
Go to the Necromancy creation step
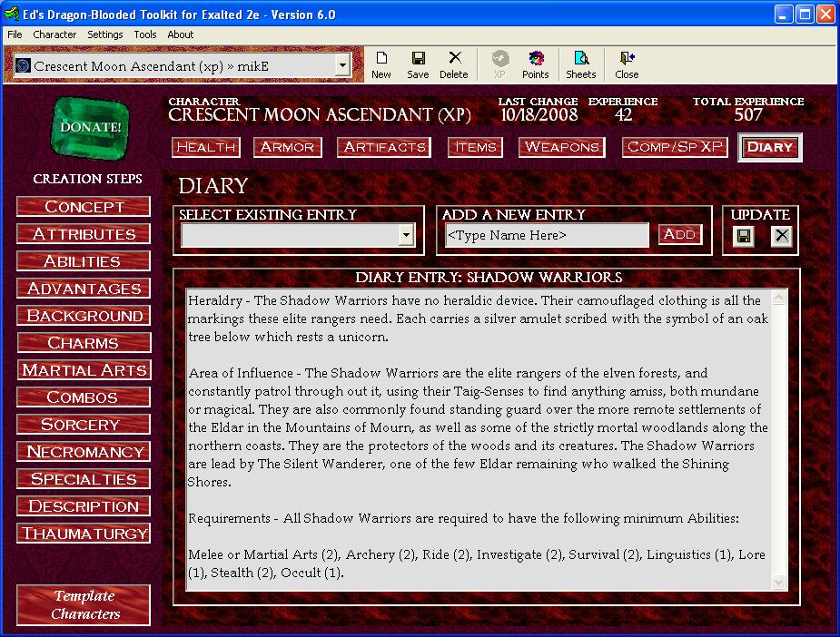tap(84, 452)
